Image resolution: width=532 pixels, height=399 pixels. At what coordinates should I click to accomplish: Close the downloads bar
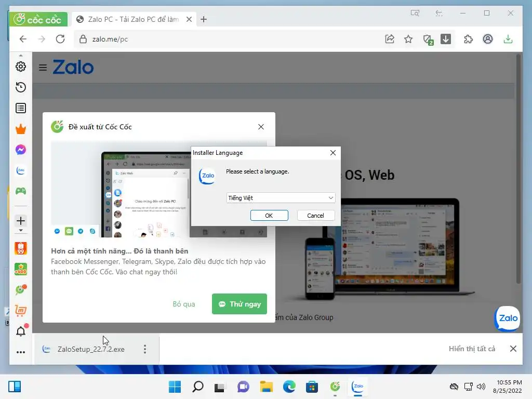[513, 349]
